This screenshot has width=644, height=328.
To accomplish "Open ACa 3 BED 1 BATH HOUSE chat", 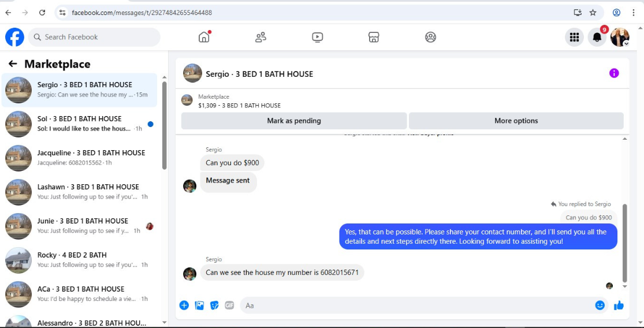I will point(79,295).
